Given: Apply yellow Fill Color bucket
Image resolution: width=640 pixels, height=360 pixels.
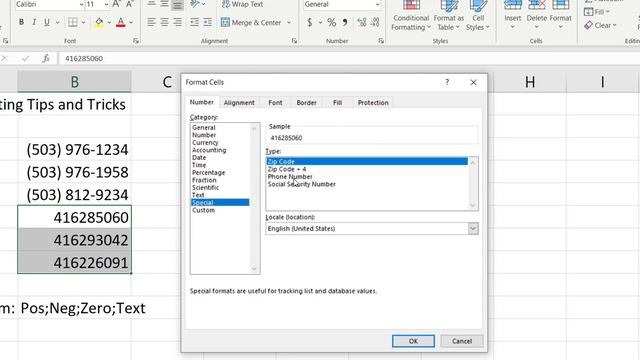Looking at the screenshot, I should tap(99, 22).
